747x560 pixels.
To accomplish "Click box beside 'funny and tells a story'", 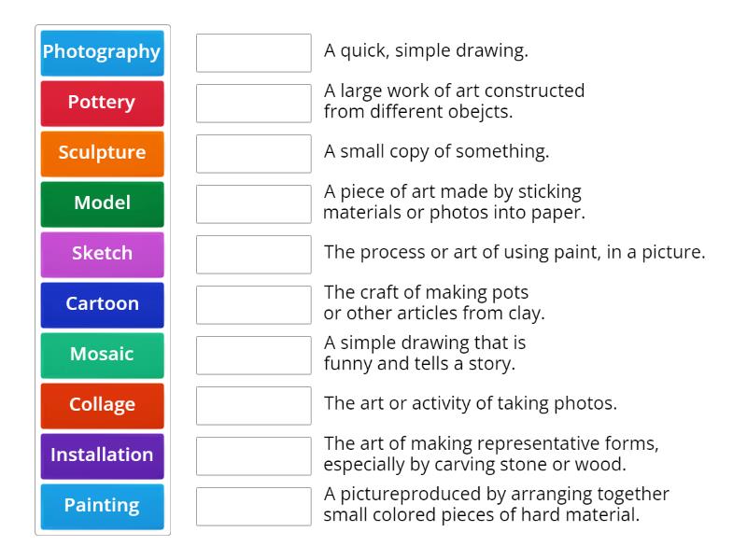I will [254, 356].
